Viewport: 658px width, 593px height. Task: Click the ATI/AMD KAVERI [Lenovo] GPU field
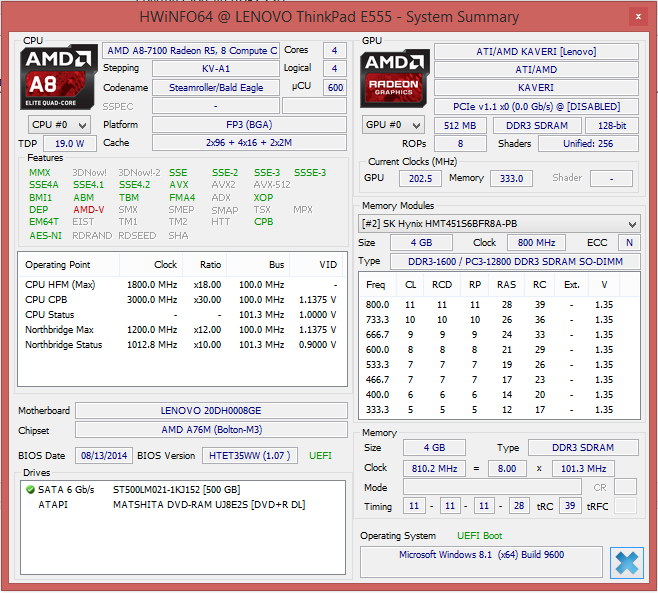tap(536, 52)
